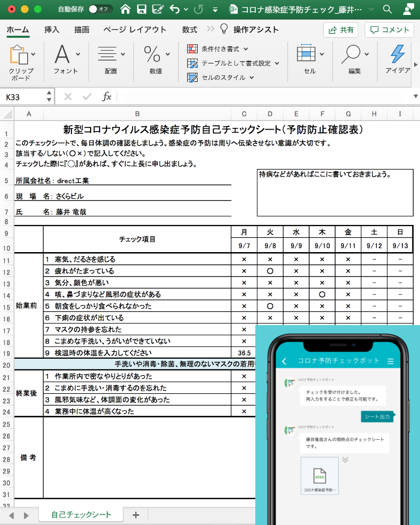This screenshot has height=525, width=420.
Task: Add new sheet with plus button
Action: click(x=136, y=515)
